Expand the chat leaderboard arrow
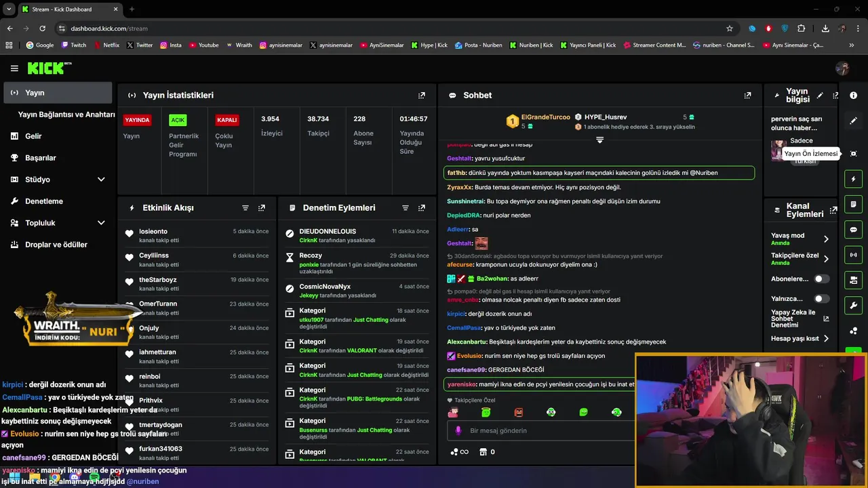Screen dimensions: 868x488 (x=599, y=140)
